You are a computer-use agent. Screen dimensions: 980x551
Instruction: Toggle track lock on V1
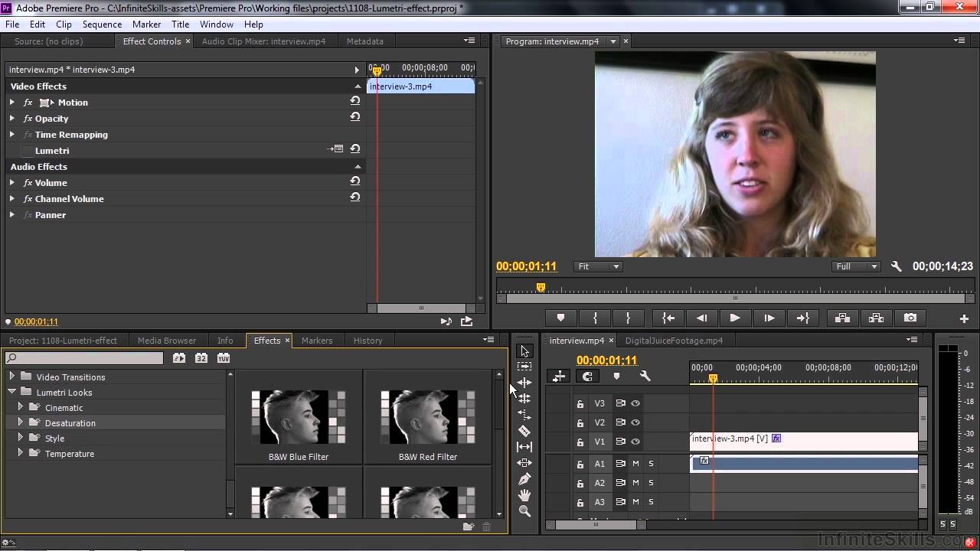pyautogui.click(x=580, y=442)
